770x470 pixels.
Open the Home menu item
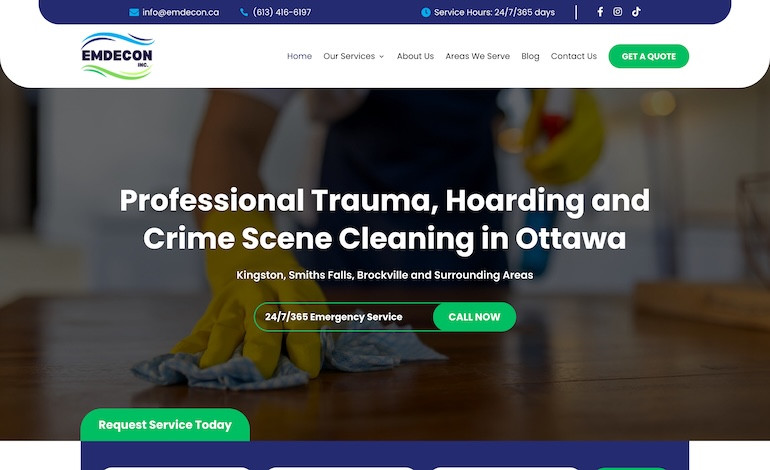tap(299, 56)
